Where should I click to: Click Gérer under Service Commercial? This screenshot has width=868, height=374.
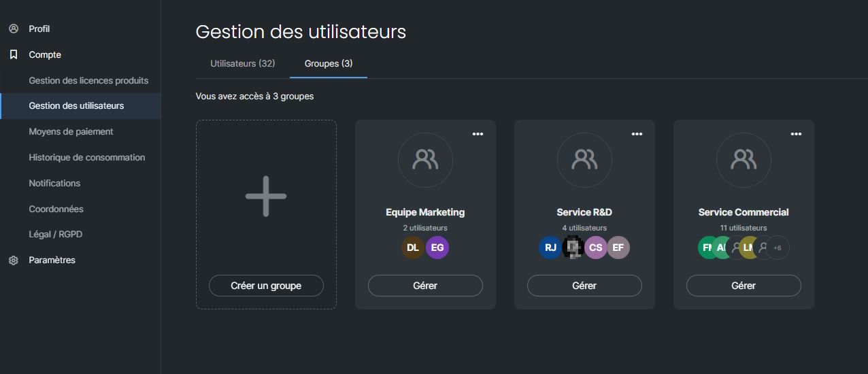coord(744,286)
